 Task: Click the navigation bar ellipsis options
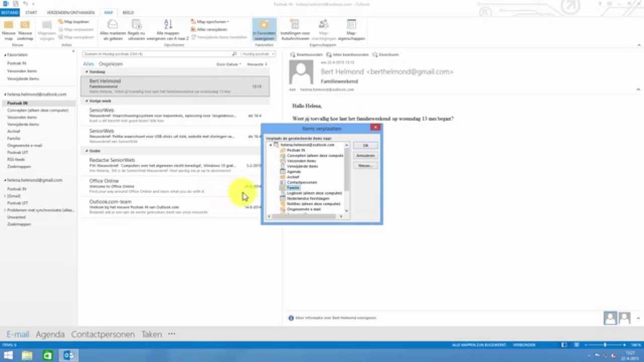172,334
